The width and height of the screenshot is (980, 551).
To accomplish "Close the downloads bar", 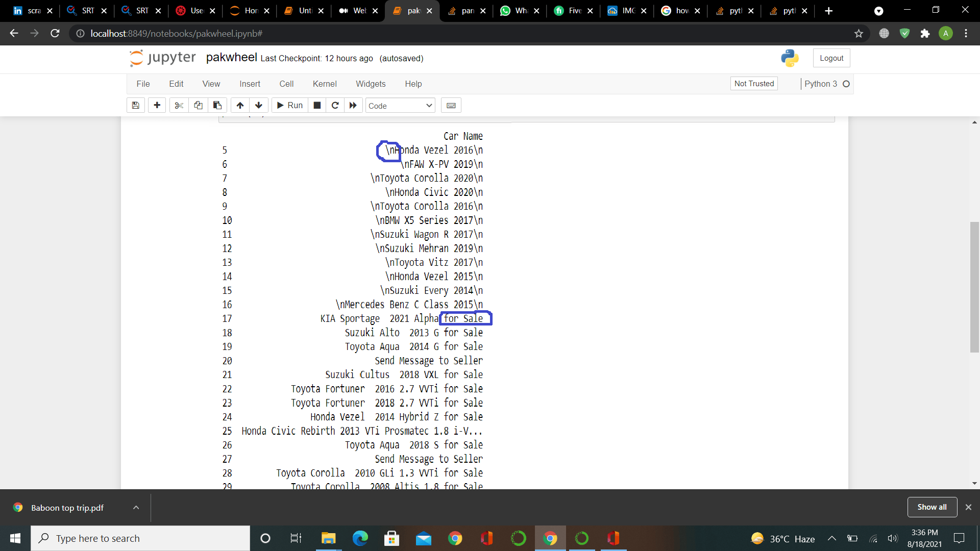I will click(x=968, y=507).
